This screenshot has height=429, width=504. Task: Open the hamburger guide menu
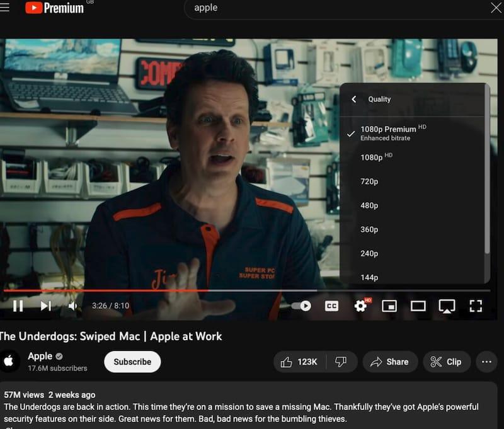pos(4,7)
